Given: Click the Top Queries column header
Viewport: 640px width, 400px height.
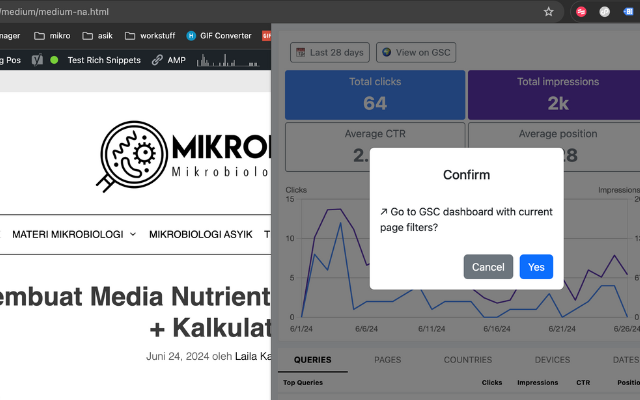Looking at the screenshot, I should pyautogui.click(x=303, y=382).
